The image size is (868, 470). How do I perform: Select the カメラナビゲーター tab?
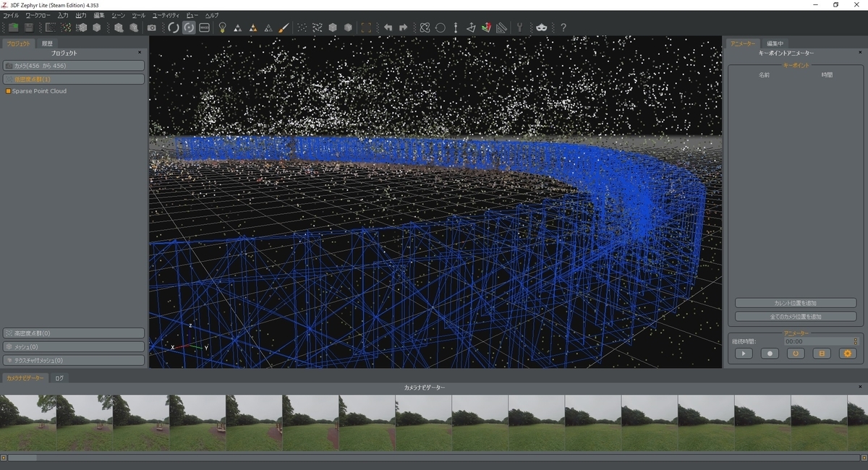click(25, 378)
